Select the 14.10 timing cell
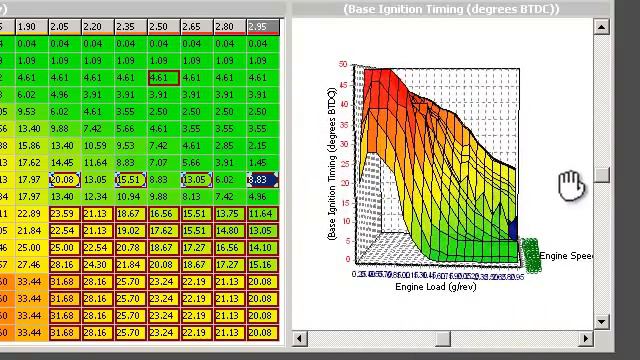 click(x=263, y=248)
